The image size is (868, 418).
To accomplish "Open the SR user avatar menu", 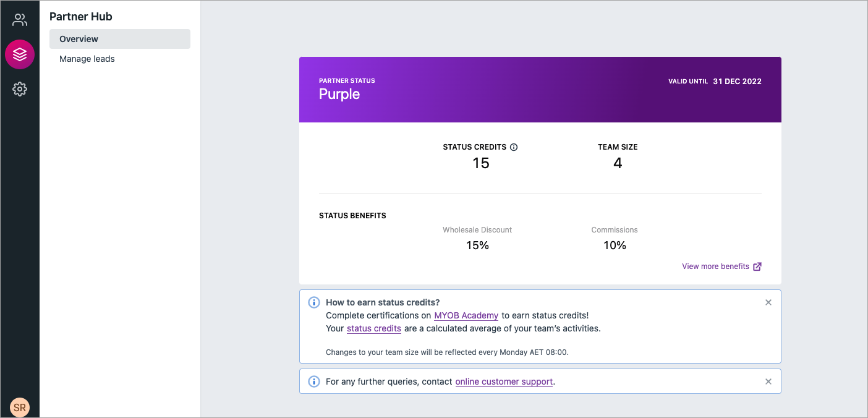I will coord(20,407).
